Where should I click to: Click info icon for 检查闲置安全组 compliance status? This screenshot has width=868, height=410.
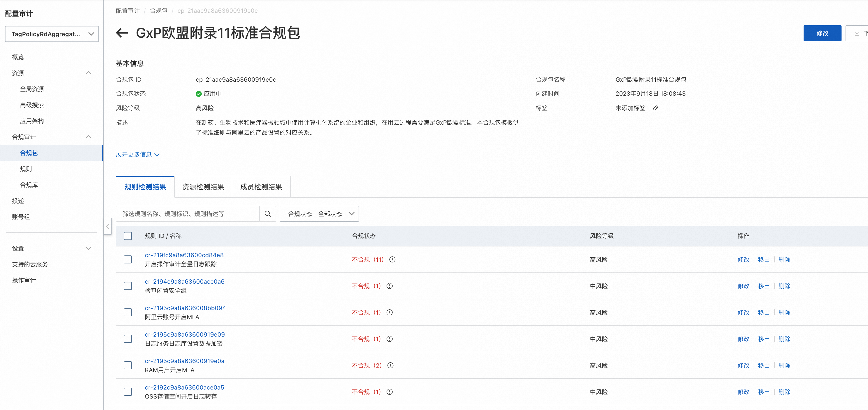[390, 286]
